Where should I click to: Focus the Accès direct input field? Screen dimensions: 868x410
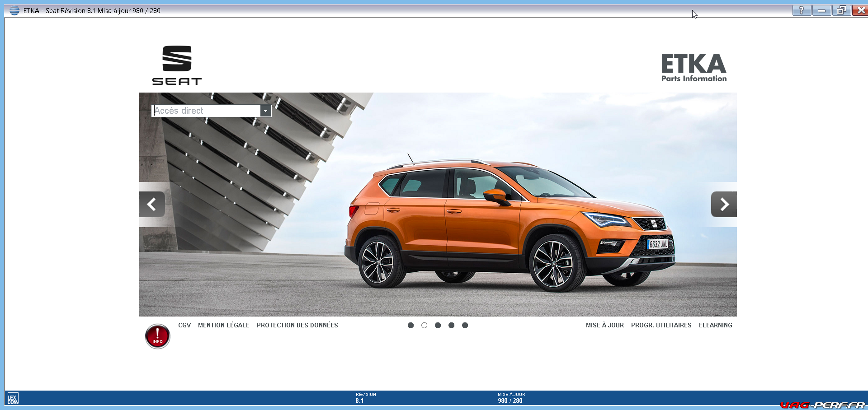206,111
